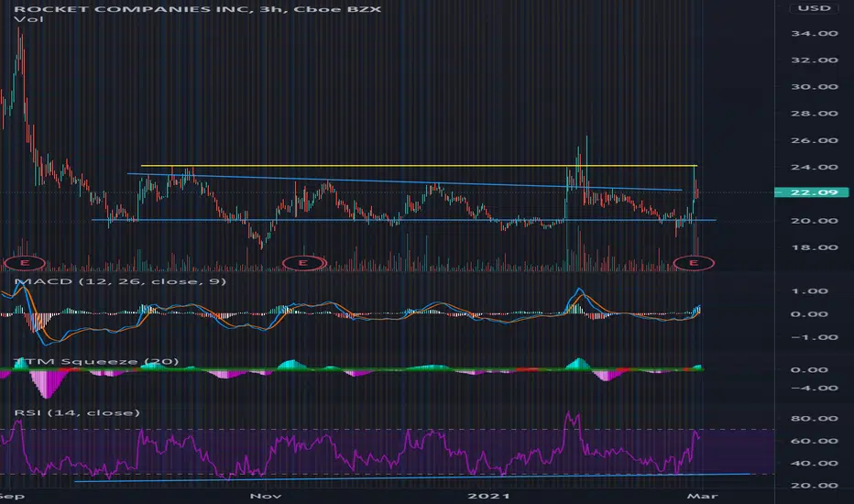Screen dimensions: 854x504
Task: Click the 34.00 price axis label
Action: [815, 33]
